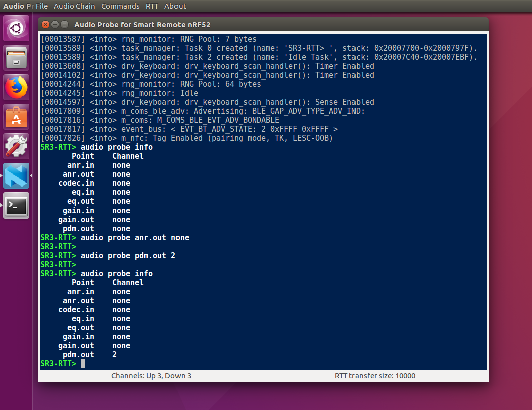Image resolution: width=532 pixels, height=410 pixels.
Task: Minimize the Audio Probe window
Action: [55, 24]
